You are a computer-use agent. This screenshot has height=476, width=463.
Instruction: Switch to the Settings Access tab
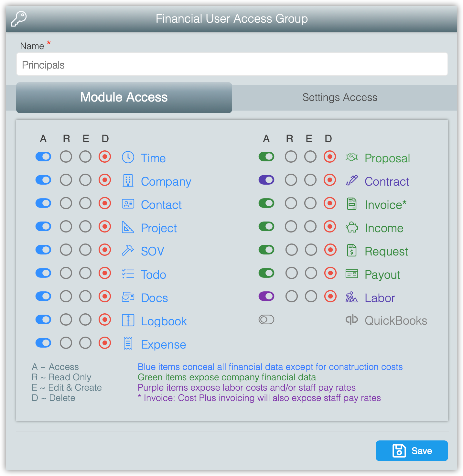click(340, 97)
